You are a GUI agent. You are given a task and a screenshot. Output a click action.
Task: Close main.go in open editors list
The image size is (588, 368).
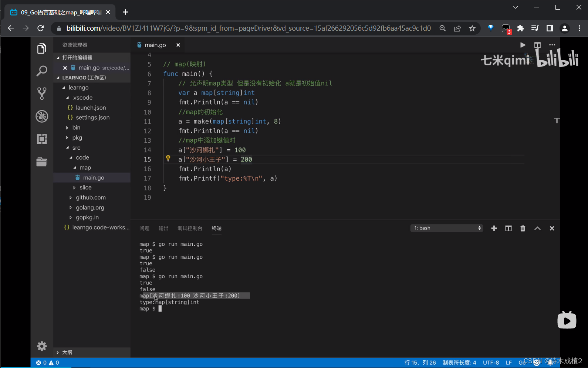65,68
